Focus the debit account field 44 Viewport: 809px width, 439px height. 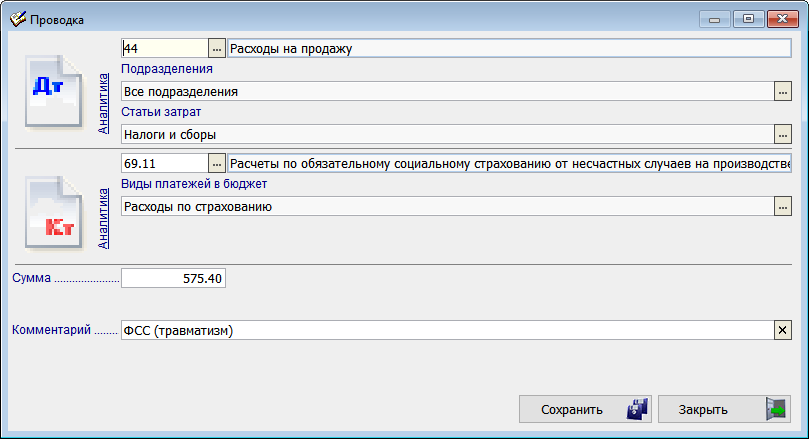click(x=165, y=48)
